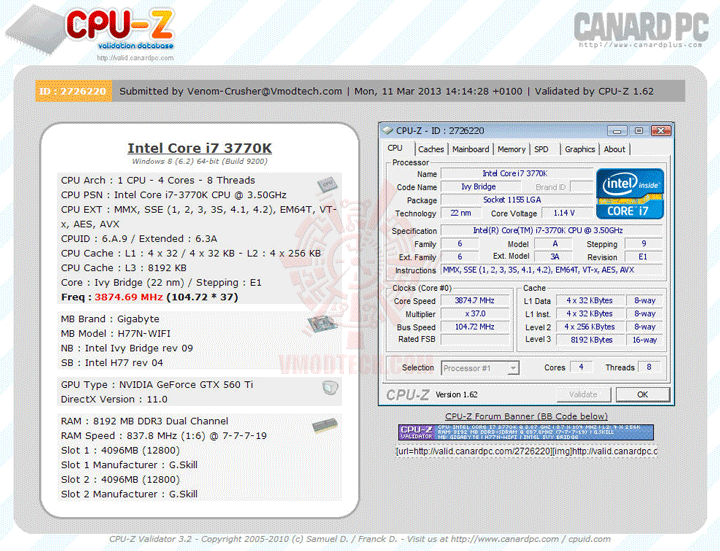This screenshot has height=551, width=720.
Task: Click the Level 3 value 8192 KBytes
Action: pyautogui.click(x=590, y=340)
